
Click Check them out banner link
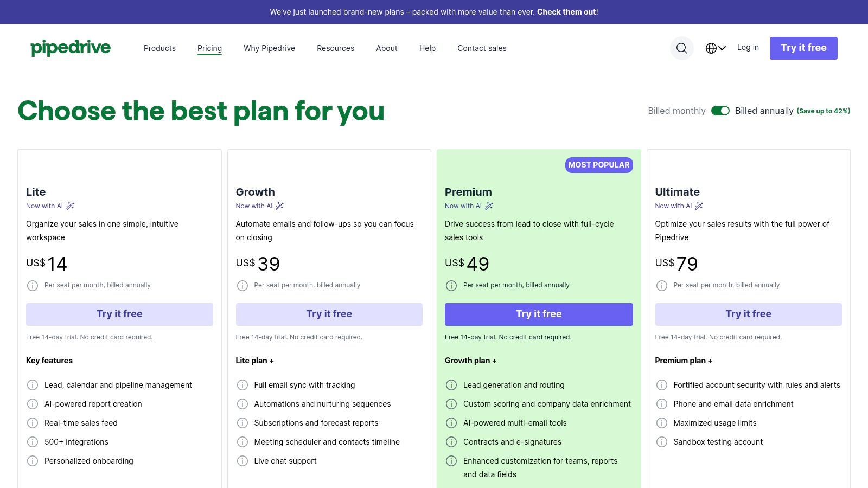click(x=566, y=12)
